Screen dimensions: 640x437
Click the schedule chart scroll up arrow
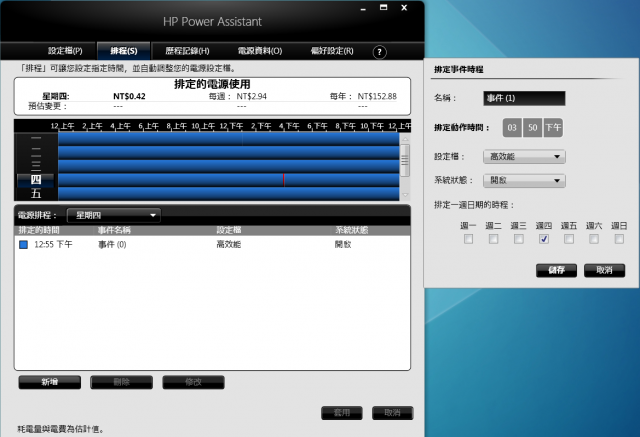(405, 139)
